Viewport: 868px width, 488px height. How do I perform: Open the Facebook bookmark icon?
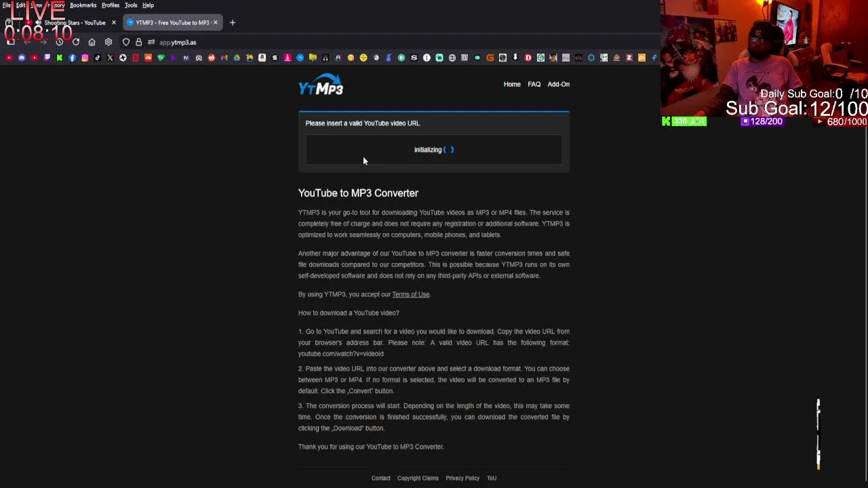tap(72, 58)
